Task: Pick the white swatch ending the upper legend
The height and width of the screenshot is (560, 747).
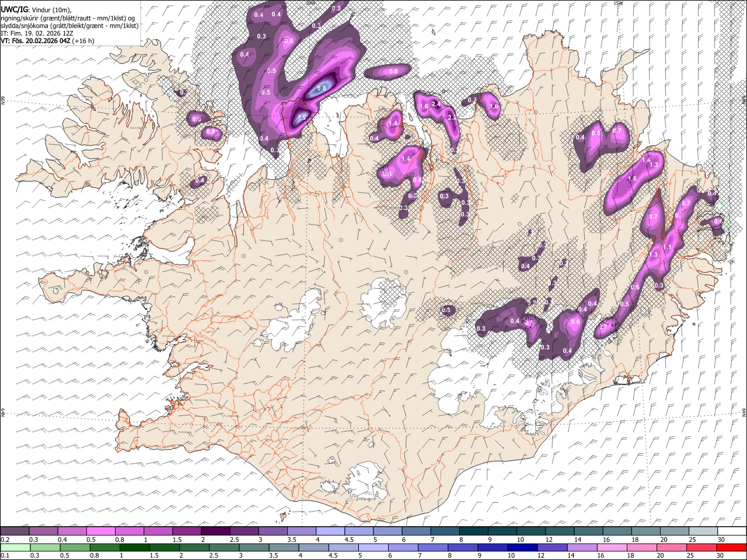Action: (x=731, y=531)
